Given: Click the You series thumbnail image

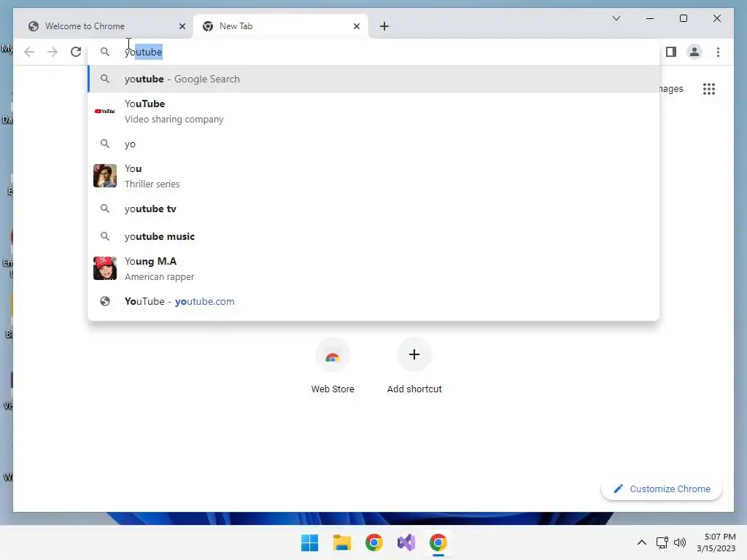Looking at the screenshot, I should point(105,176).
